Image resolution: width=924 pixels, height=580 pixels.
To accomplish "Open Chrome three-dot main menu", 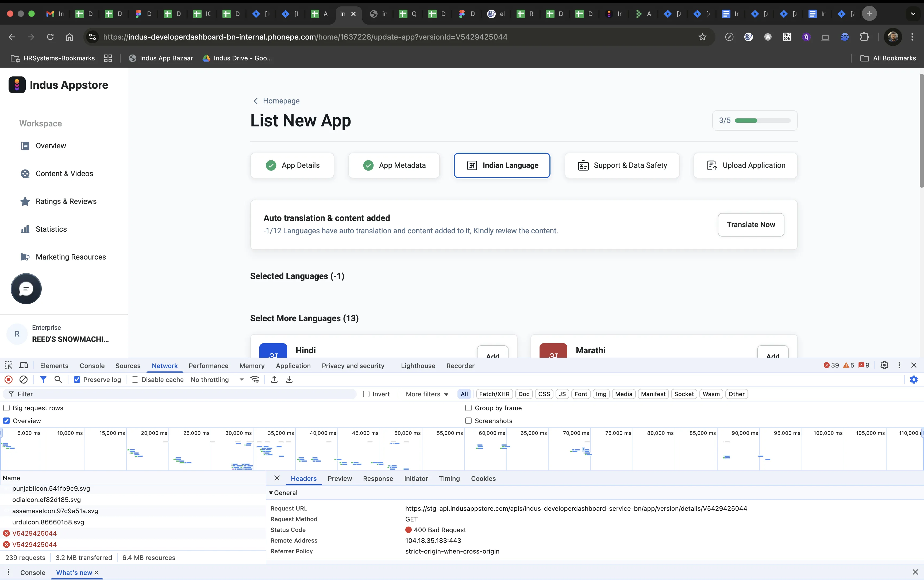I will click(913, 37).
